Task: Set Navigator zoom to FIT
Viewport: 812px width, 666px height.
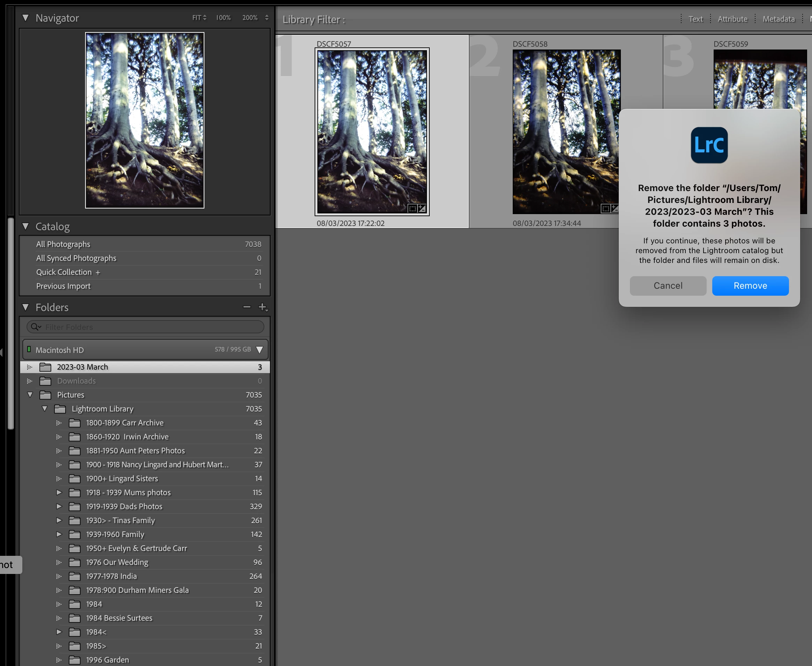Action: (x=197, y=18)
